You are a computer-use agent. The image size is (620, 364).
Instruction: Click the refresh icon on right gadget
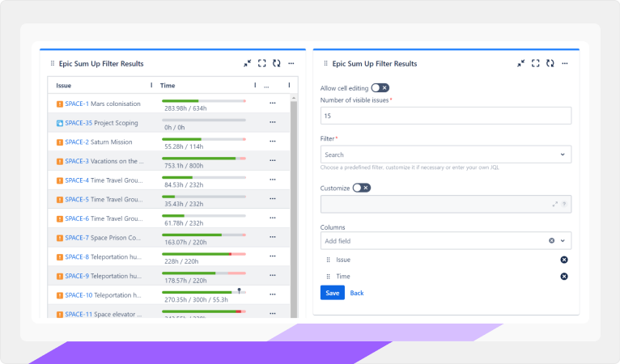pyautogui.click(x=550, y=63)
